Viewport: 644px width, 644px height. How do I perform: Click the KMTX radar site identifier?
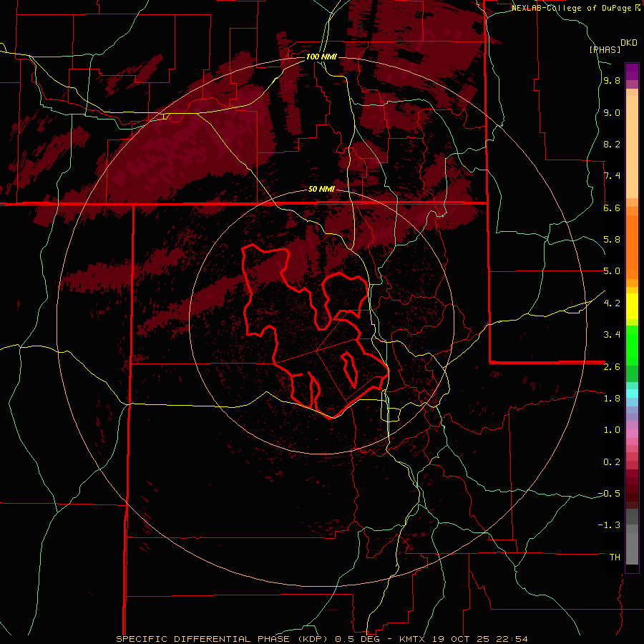411,639
